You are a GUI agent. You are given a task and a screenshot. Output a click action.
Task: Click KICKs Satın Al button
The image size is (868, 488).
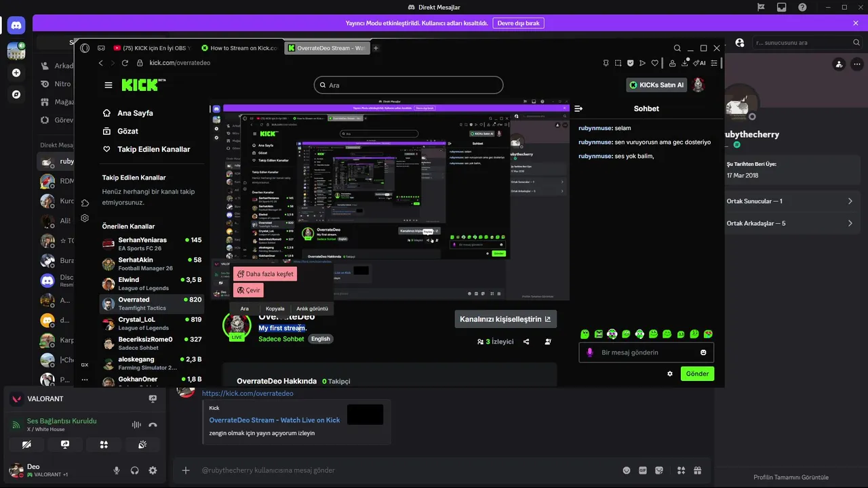[x=656, y=85]
